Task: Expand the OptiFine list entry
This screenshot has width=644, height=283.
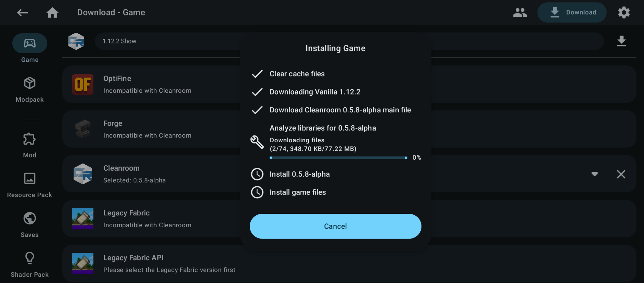Action: click(349, 84)
